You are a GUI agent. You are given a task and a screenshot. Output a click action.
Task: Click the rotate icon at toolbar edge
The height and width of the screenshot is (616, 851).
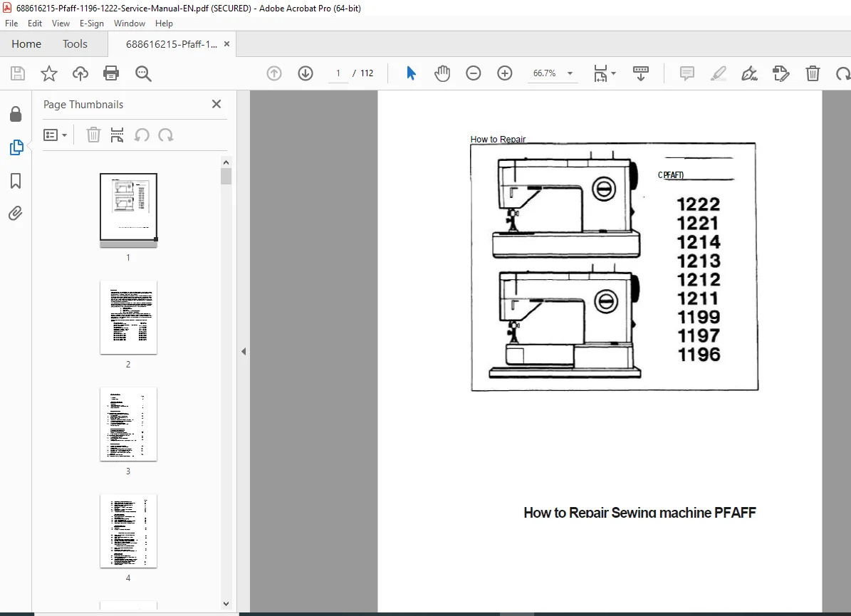(x=843, y=73)
